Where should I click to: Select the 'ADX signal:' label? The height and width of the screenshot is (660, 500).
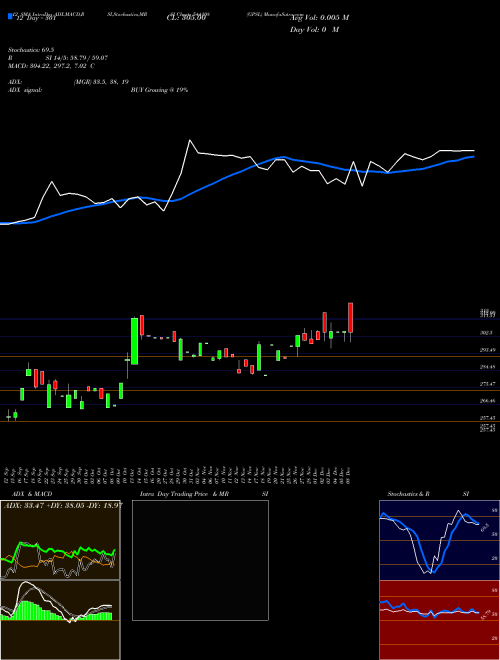click(25, 90)
